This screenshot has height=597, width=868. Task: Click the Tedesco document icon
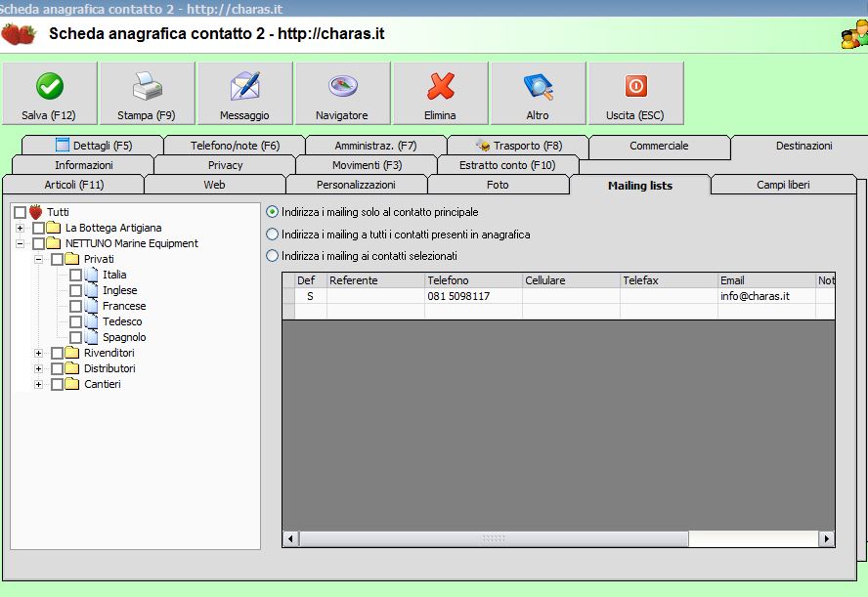[91, 321]
